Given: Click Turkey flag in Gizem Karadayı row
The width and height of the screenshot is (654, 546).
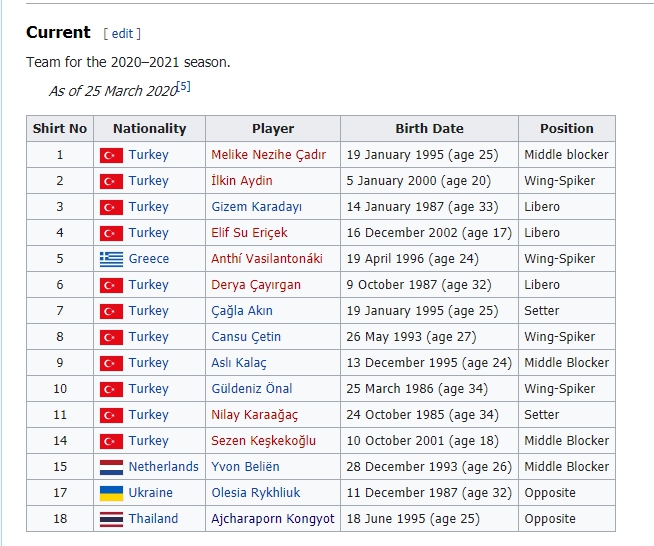Looking at the screenshot, I should 111,207.
